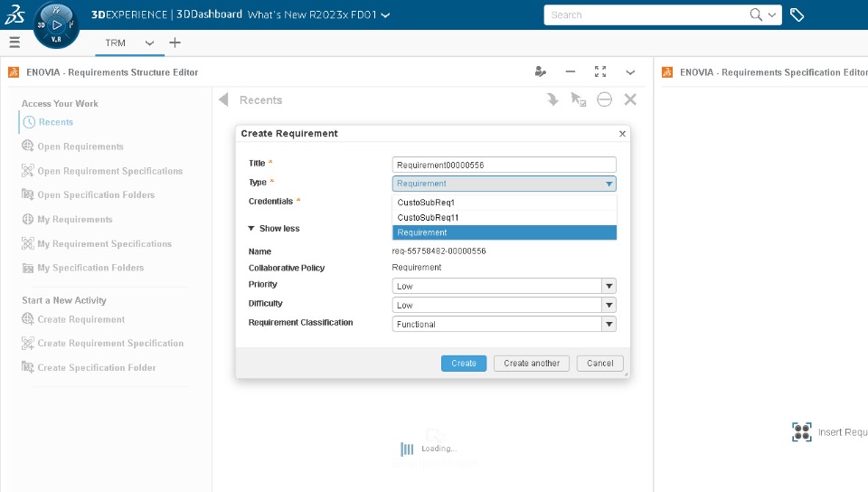Open Requirements from the sidebar
The width and height of the screenshot is (868, 492).
80,147
